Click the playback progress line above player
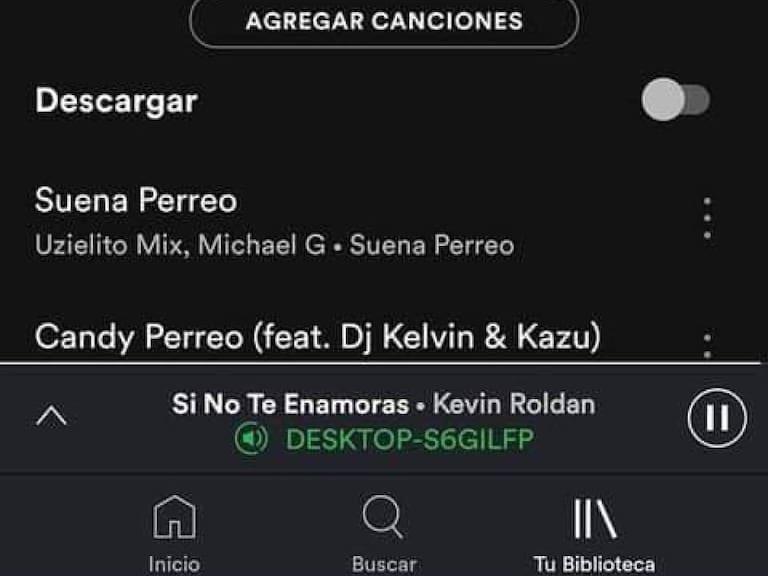Viewport: 768px width, 576px height. 381,363
